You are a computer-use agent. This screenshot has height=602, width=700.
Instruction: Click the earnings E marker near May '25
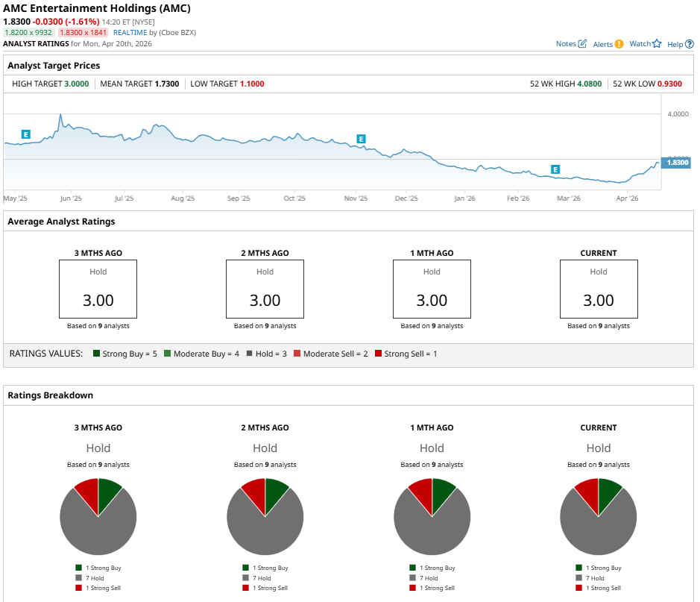[x=26, y=134]
